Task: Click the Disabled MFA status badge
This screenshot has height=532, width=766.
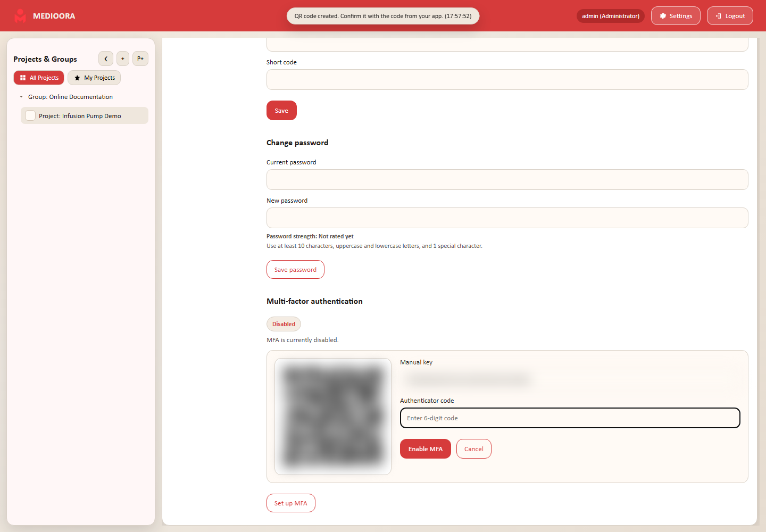Action: click(x=284, y=324)
